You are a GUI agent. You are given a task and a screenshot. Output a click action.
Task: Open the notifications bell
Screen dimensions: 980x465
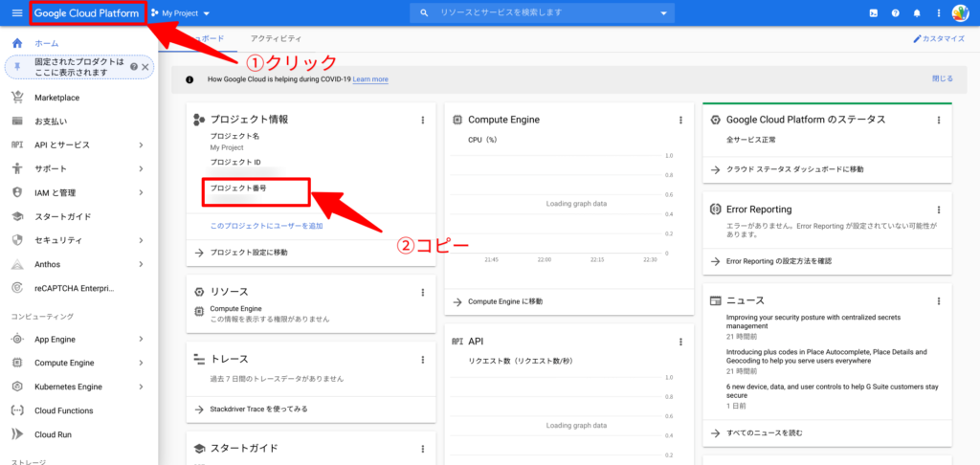pos(917,12)
